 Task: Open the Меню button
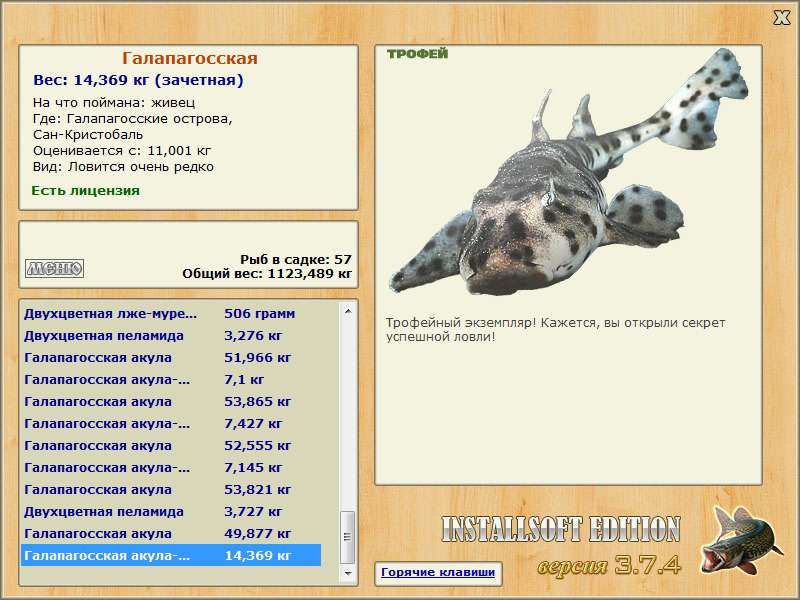tap(55, 268)
